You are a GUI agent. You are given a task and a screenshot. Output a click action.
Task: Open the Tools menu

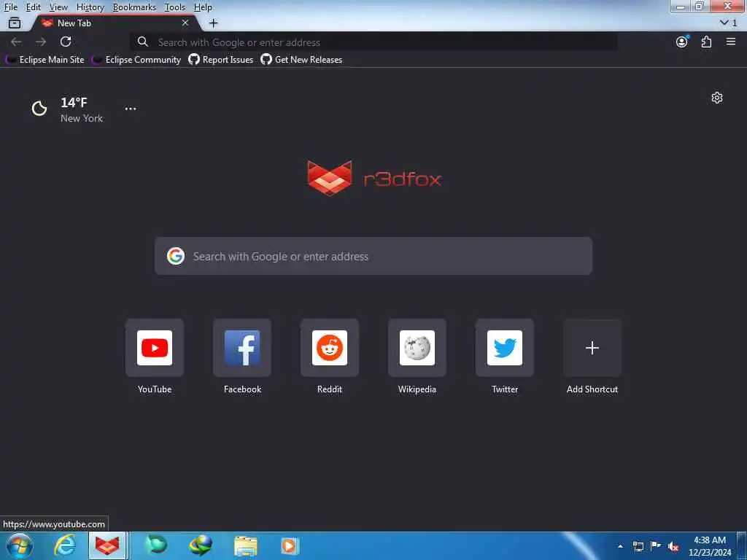[175, 7]
